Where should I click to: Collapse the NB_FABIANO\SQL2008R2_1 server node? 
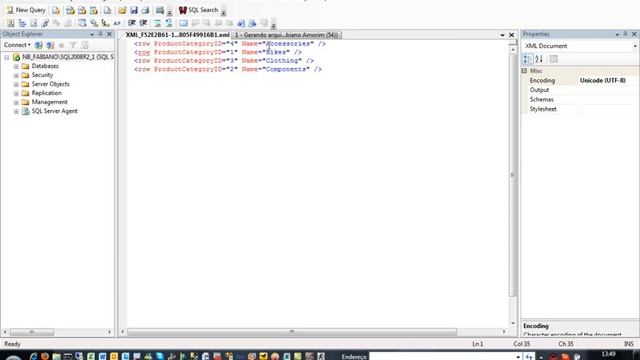[x=7, y=58]
